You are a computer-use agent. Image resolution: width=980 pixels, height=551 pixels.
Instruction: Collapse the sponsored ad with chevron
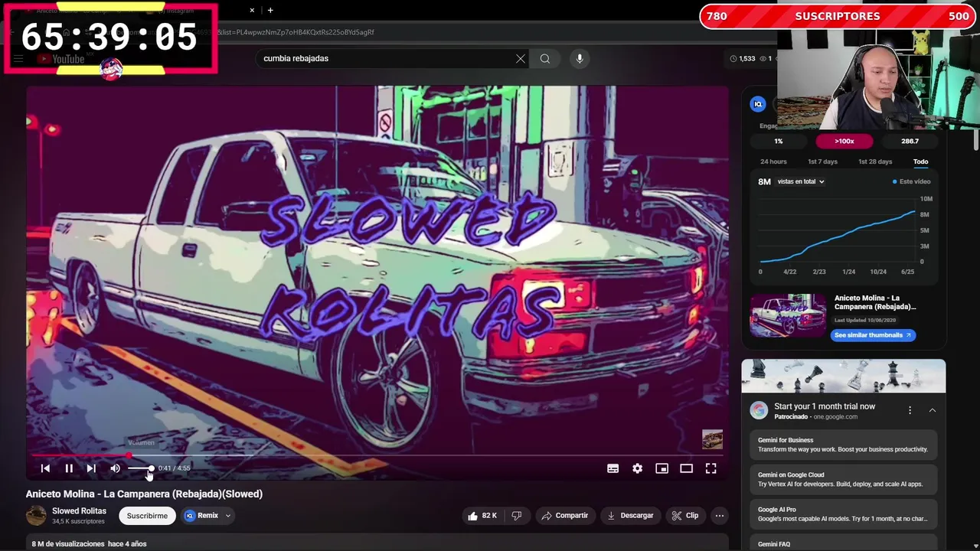coord(933,411)
